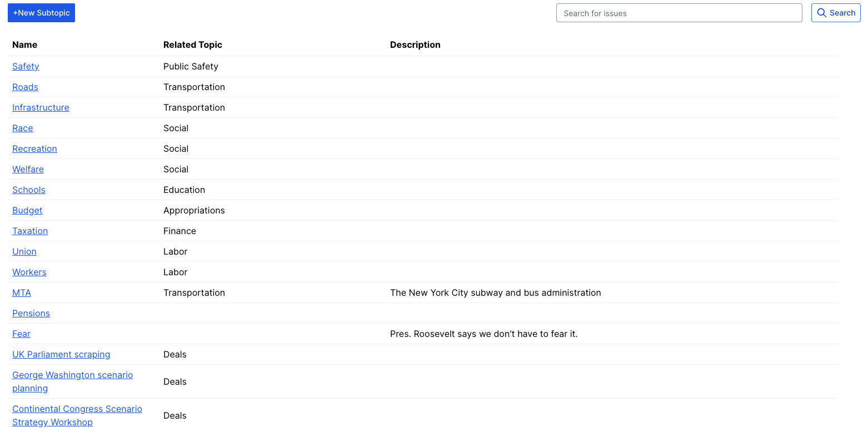Open the Race subtopic link
The image size is (868, 432).
[x=22, y=128]
